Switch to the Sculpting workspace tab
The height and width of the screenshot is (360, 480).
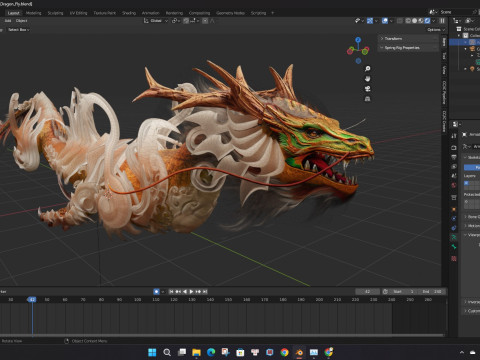pos(55,13)
